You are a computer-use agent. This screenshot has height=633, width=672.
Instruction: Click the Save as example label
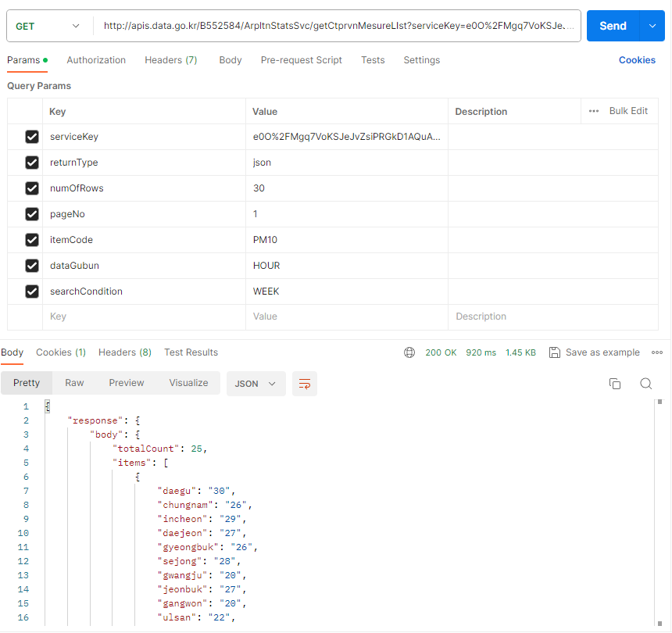602,352
